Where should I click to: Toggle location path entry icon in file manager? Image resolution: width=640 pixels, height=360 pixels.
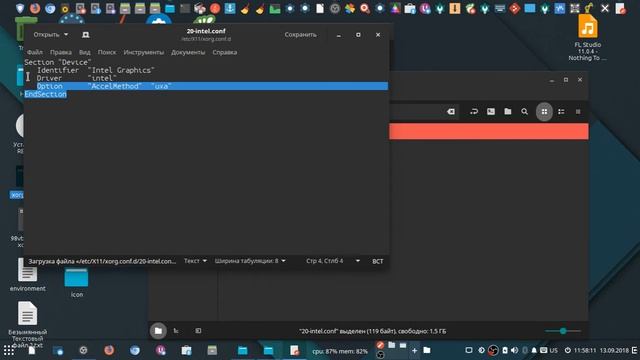pyautogui.click(x=474, y=111)
